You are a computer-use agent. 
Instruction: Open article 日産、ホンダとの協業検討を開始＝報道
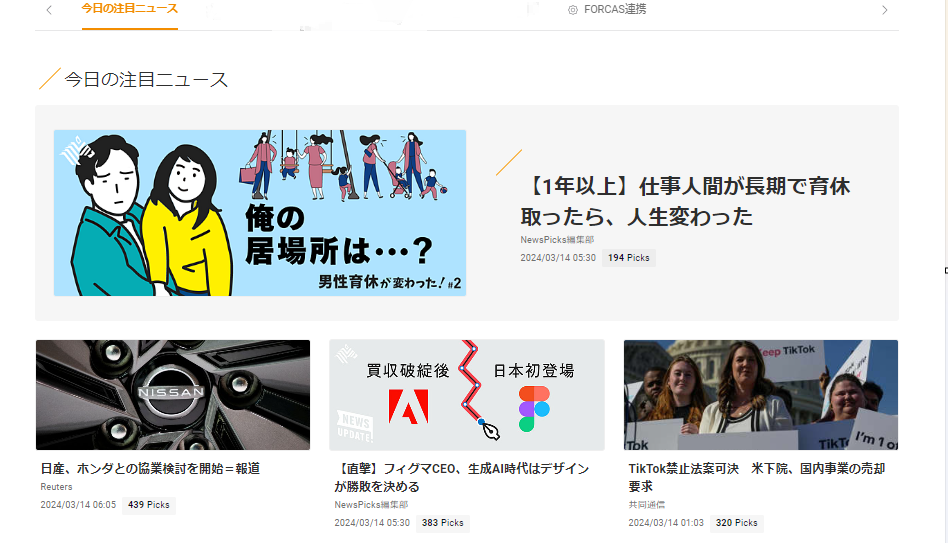[x=151, y=469]
